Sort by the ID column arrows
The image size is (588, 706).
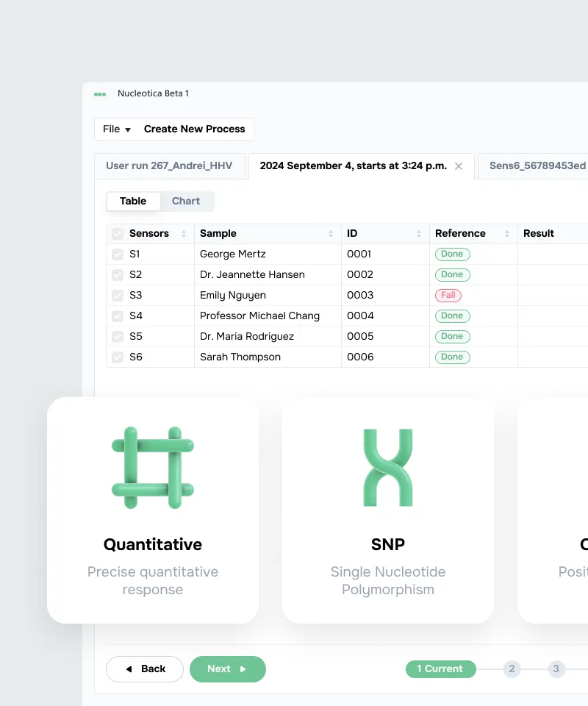tap(419, 234)
